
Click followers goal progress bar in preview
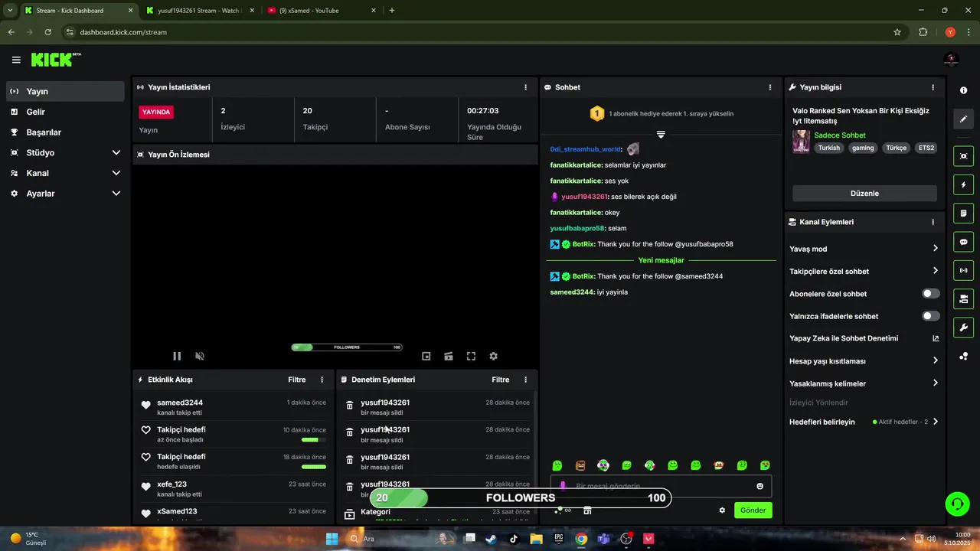tap(347, 347)
